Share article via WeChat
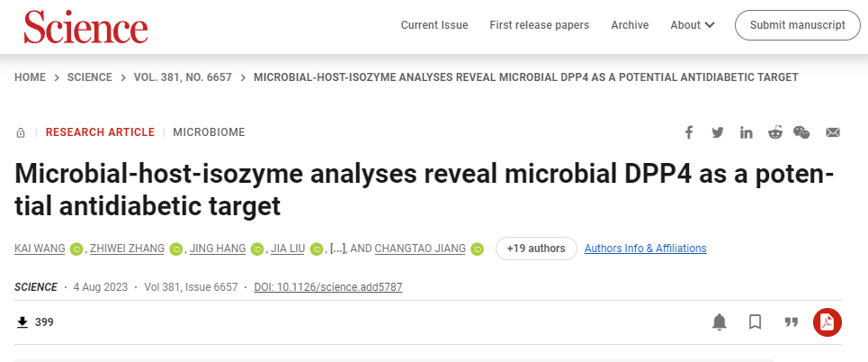The width and height of the screenshot is (868, 362). pyautogui.click(x=801, y=132)
